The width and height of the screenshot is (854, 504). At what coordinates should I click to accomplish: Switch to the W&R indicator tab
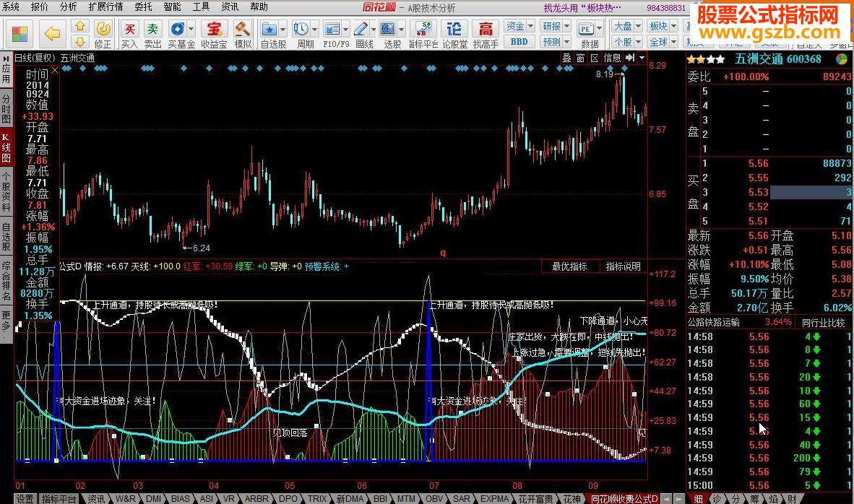(125, 498)
